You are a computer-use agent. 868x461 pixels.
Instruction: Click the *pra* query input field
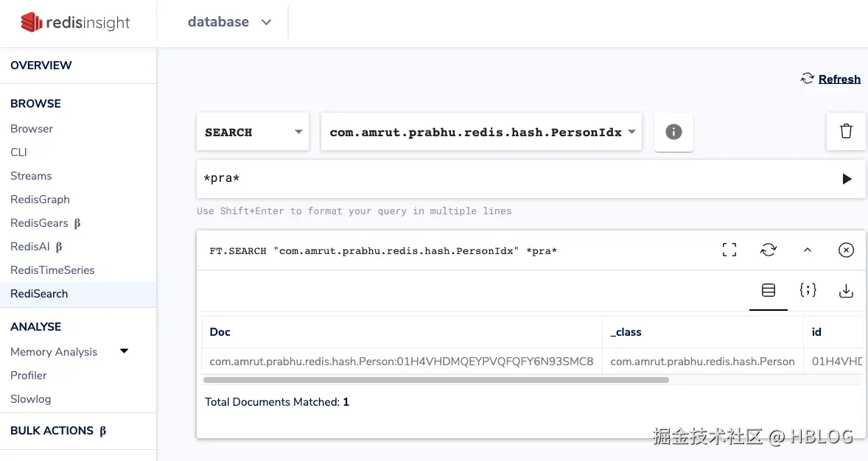coord(515,179)
